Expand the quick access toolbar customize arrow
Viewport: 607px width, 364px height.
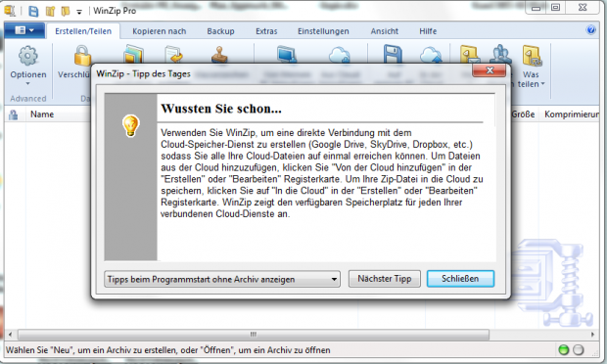point(79,12)
